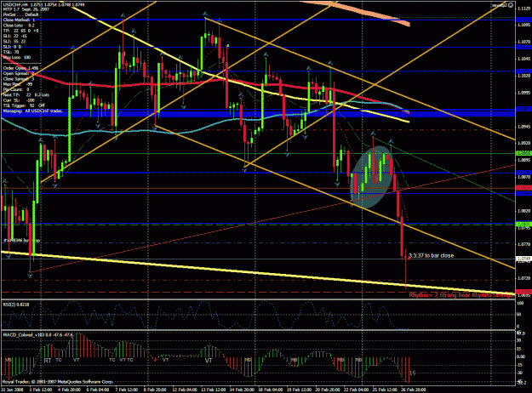The width and height of the screenshot is (532, 393).
Task: Click the large 'VT' label under the 13 Feb MACD bars
Action: tap(209, 361)
